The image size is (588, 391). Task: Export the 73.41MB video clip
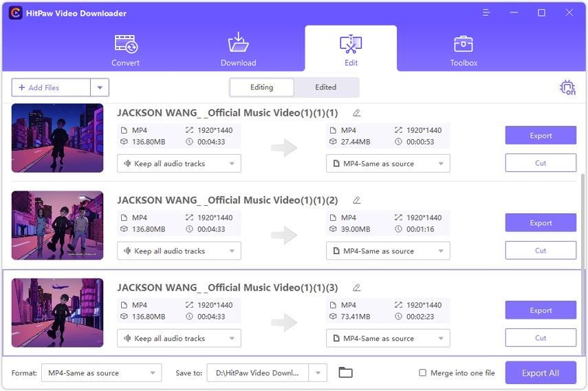pos(541,310)
